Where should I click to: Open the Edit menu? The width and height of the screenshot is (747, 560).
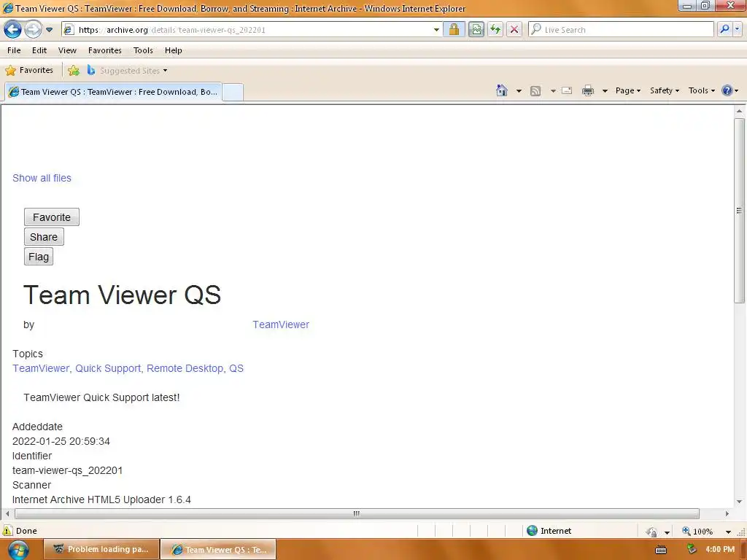click(39, 50)
